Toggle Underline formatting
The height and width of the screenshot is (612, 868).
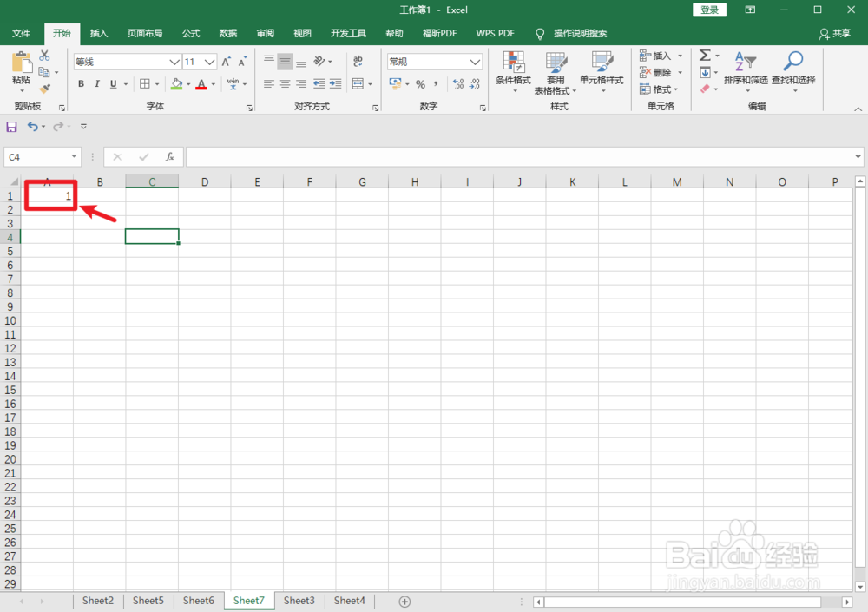tap(113, 83)
